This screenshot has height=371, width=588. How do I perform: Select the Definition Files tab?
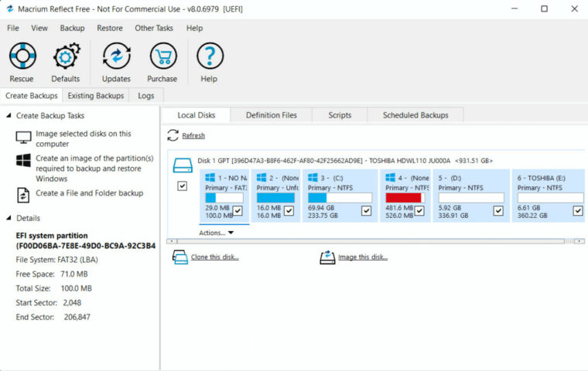[x=272, y=115]
